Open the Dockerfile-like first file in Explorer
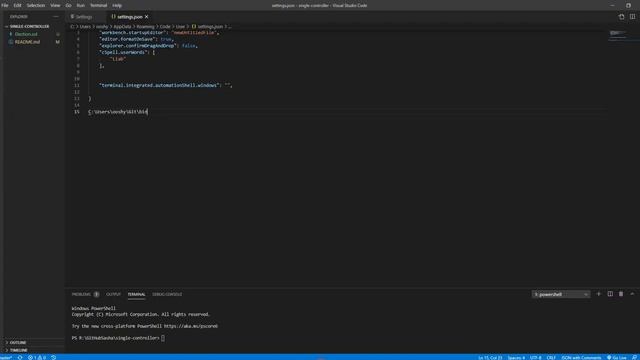Image resolution: width=640 pixels, height=360 pixels. click(x=26, y=34)
